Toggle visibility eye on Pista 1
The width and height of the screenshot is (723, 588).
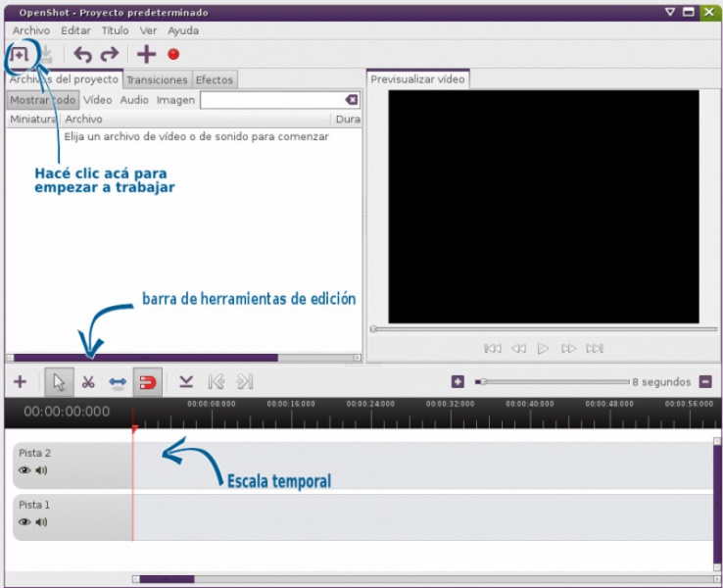click(24, 522)
